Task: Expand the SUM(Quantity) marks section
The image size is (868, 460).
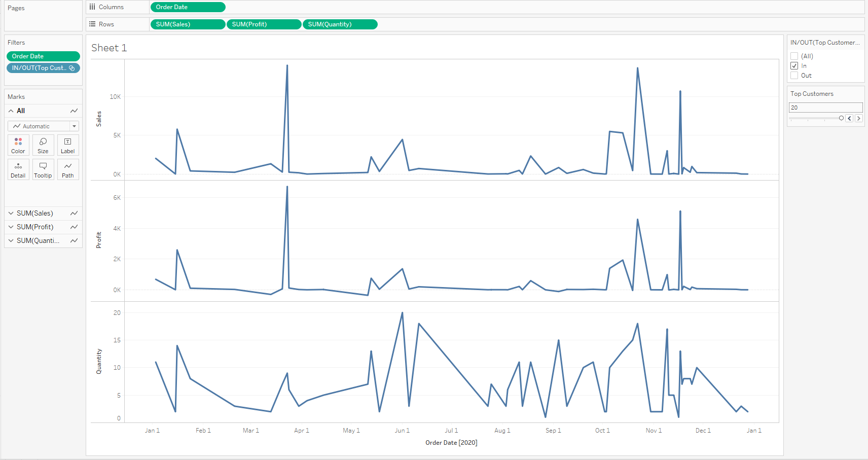Action: click(x=11, y=240)
